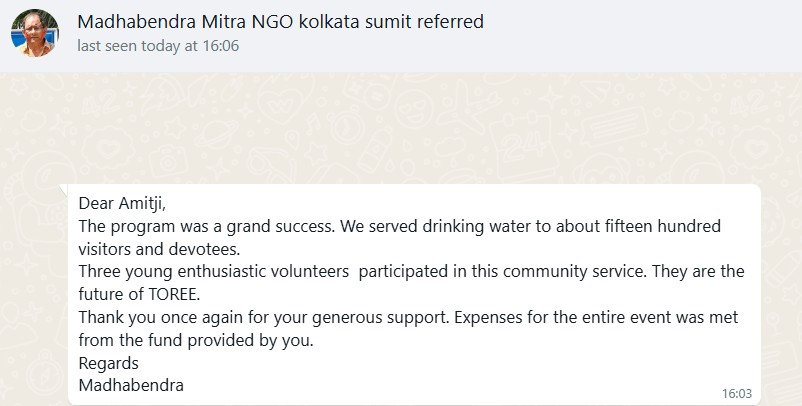The width and height of the screenshot is (802, 406).
Task: Click "from the fund provided by you." line
Action: pyautogui.click(x=195, y=341)
